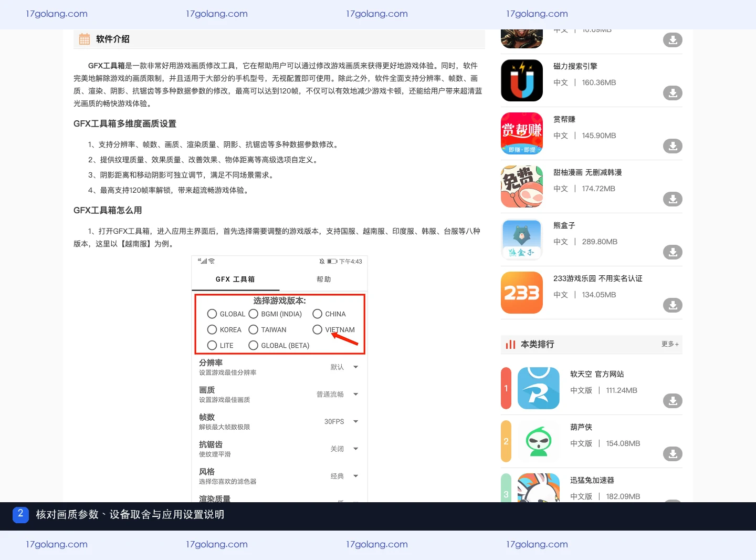756x560 pixels.
Task: Switch to the GFX 工具箱 tab
Action: click(x=235, y=279)
